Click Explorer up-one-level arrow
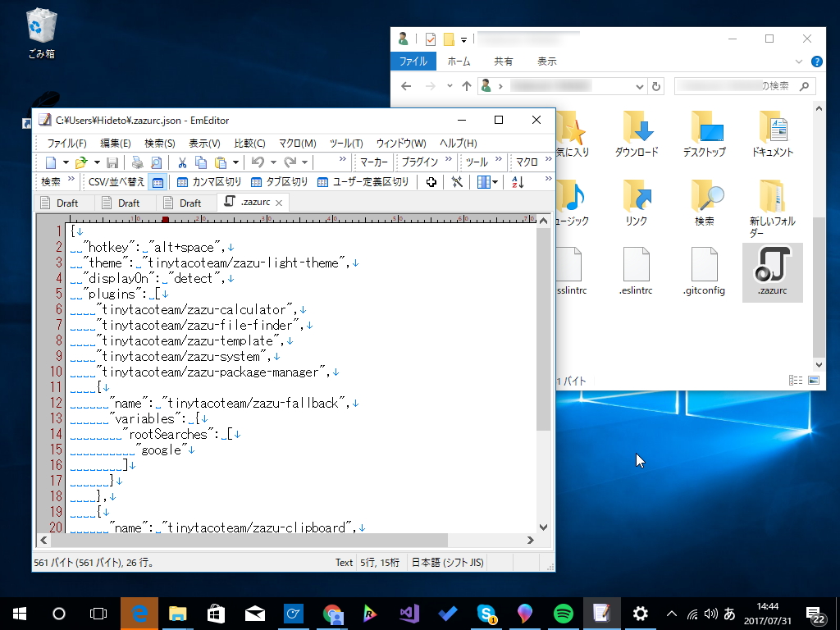 pyautogui.click(x=467, y=86)
